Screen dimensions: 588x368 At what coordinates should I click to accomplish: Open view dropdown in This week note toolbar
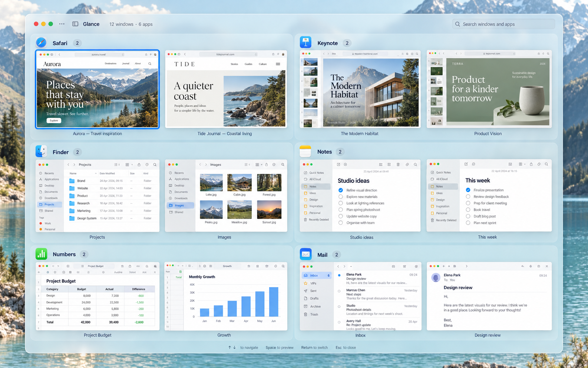click(522, 164)
